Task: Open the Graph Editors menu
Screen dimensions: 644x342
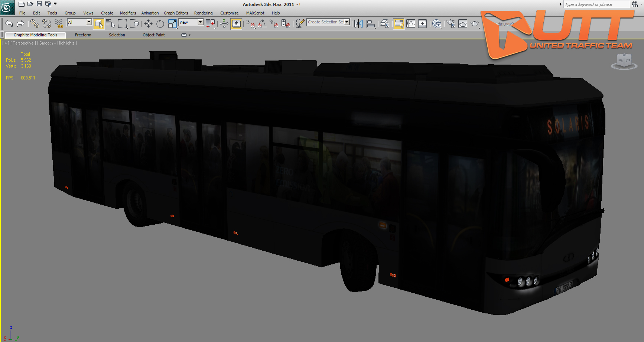Action: tap(176, 13)
